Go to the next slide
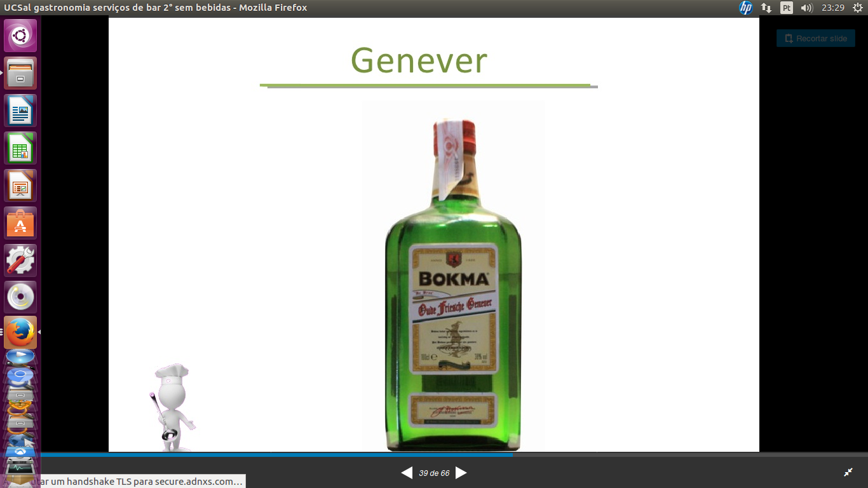The image size is (868, 488). [x=461, y=473]
